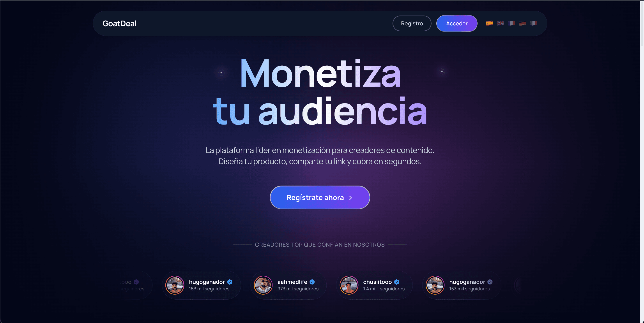This screenshot has height=323, width=644.
Task: Choose the French flag language option
Action: click(511, 23)
